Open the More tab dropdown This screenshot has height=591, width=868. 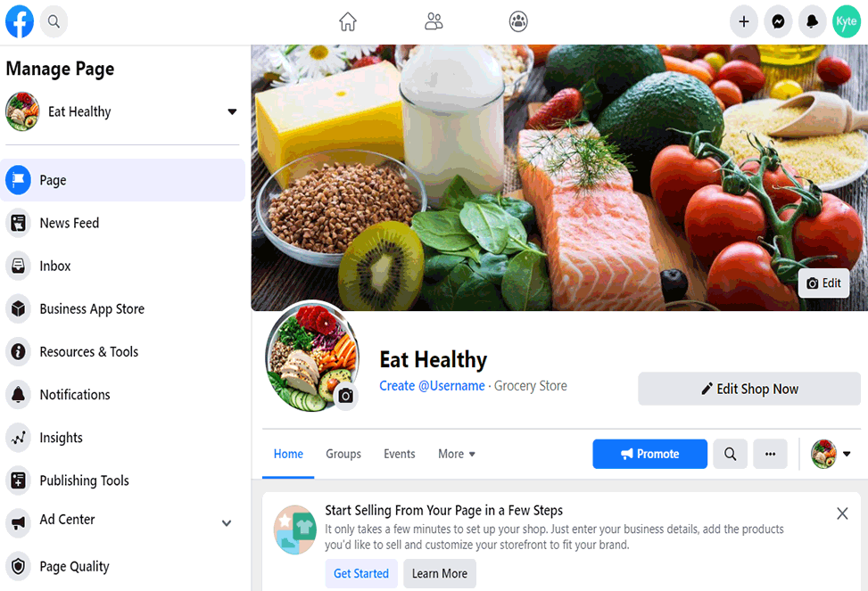click(x=457, y=454)
